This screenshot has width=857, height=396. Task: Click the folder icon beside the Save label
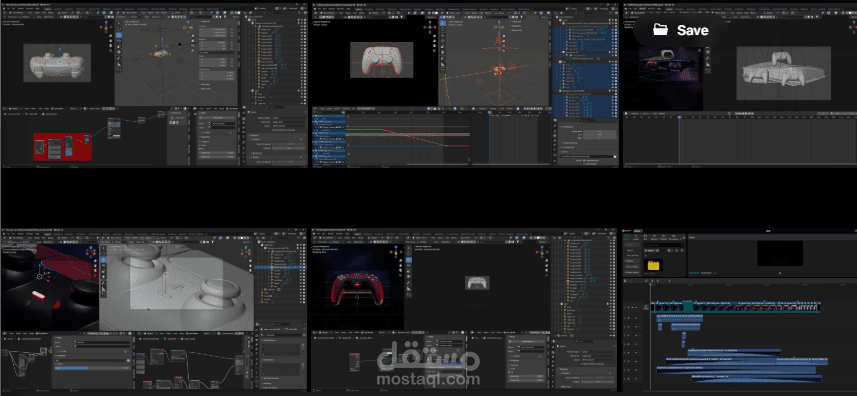coord(660,30)
